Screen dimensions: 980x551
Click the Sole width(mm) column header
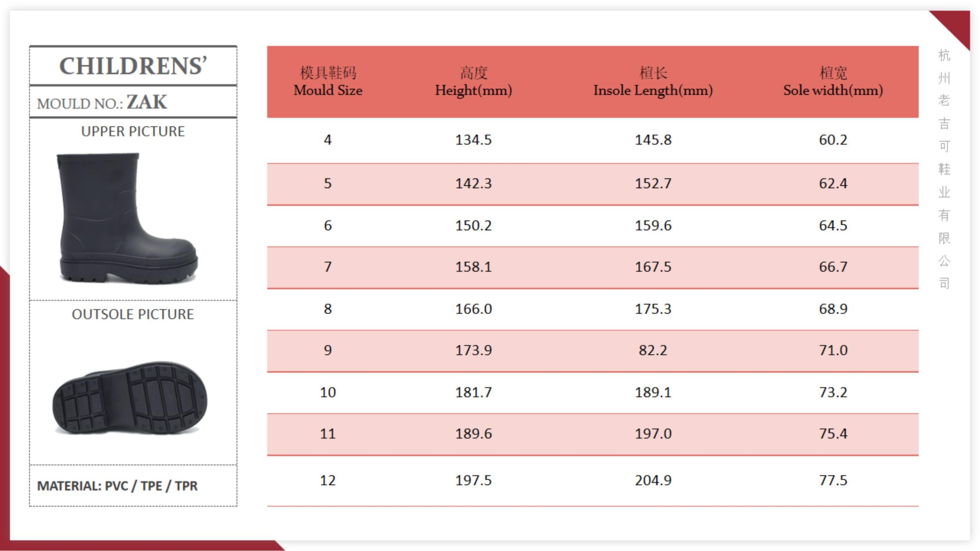click(x=833, y=82)
